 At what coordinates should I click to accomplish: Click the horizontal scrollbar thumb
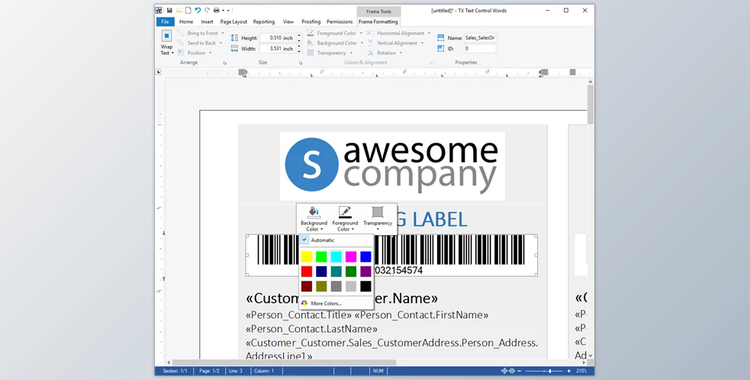click(284, 363)
